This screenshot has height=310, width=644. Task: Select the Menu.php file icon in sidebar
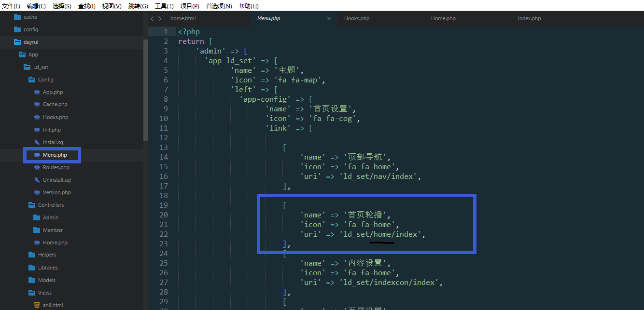point(37,155)
